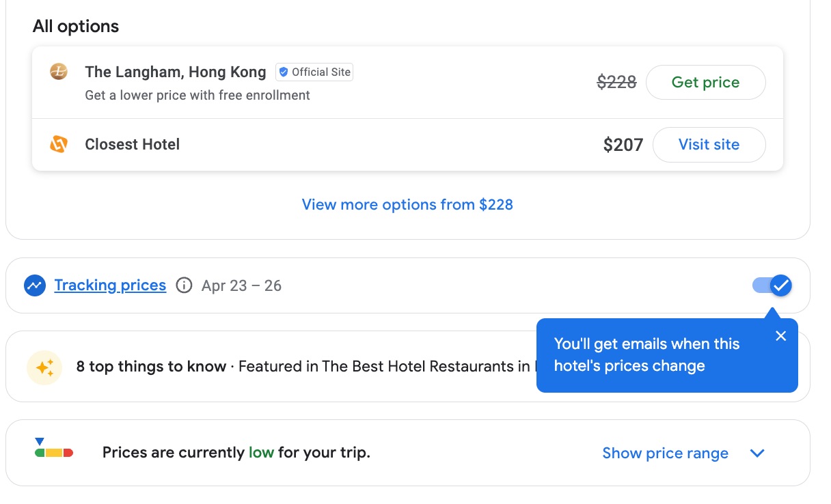Click the blue verified checkmark on Official Site badge

[282, 72]
